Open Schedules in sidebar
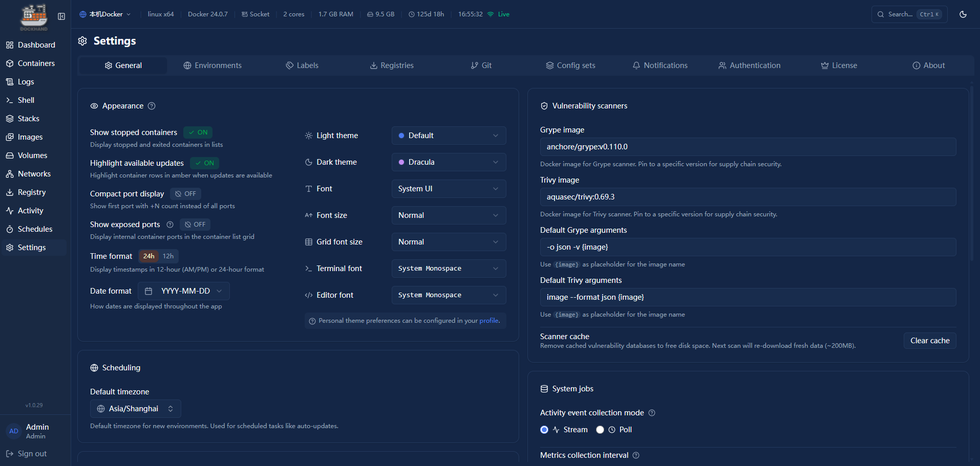 click(x=34, y=229)
